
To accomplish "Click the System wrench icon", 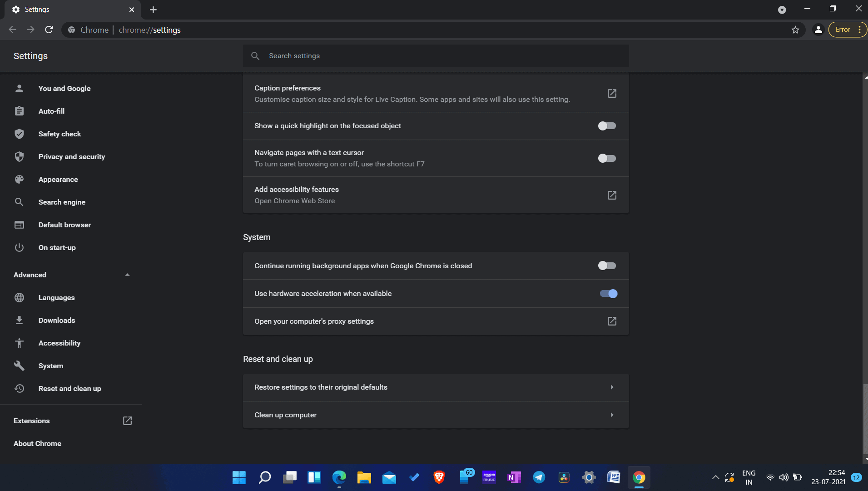I will [x=19, y=366].
